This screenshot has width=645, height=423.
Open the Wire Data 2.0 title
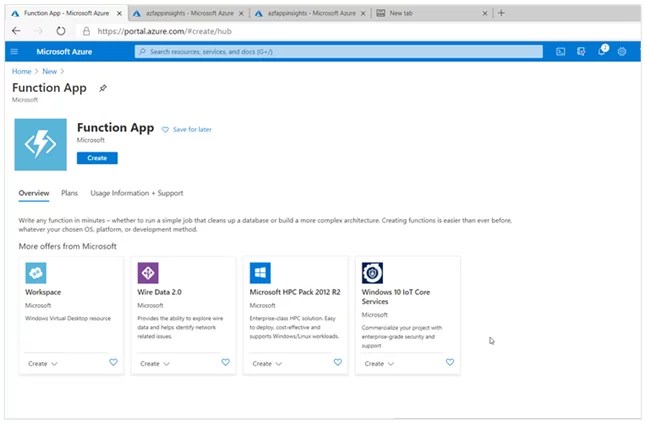(x=159, y=292)
